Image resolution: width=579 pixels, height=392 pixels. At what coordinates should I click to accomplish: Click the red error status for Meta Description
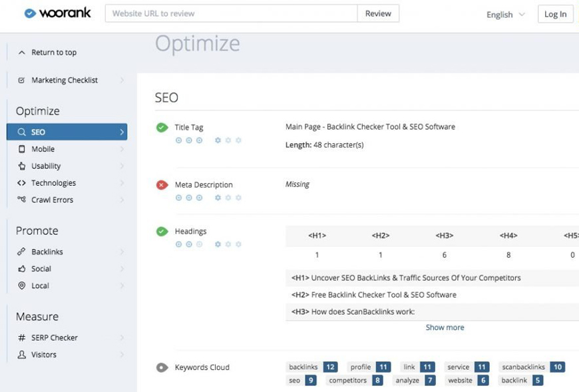point(162,185)
